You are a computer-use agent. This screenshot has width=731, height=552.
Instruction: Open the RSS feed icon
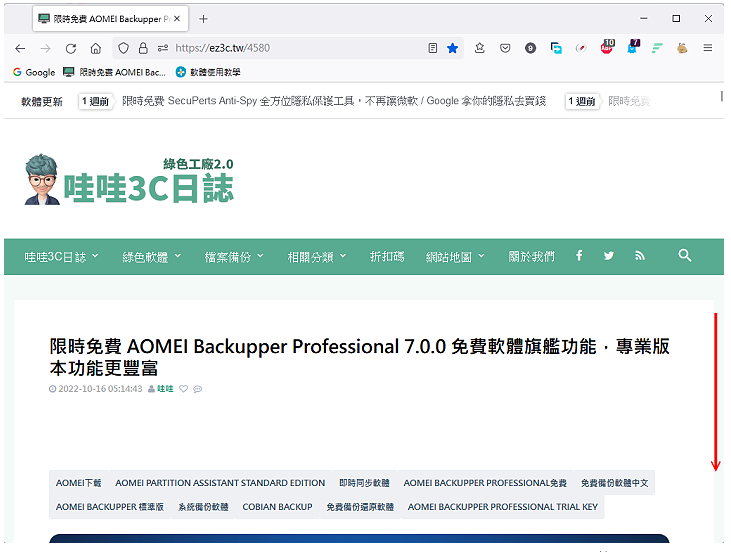point(640,255)
